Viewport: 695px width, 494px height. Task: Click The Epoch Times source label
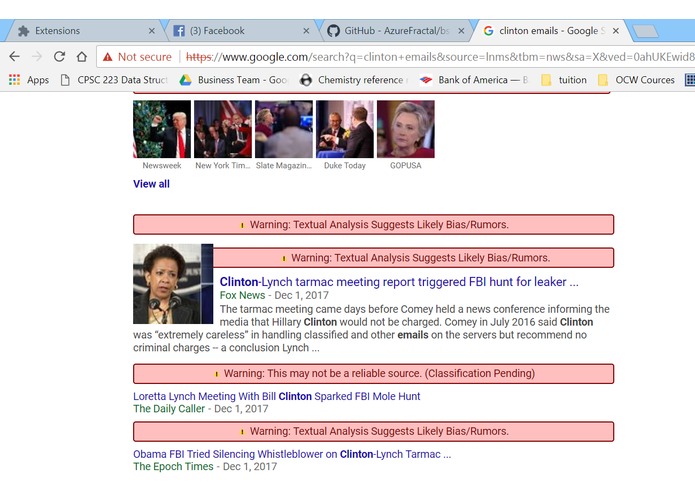pos(173,467)
